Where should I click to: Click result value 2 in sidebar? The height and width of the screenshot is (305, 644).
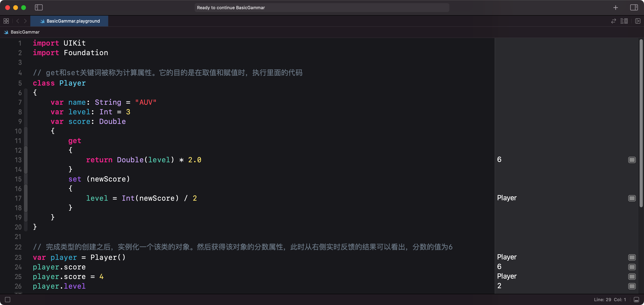[x=499, y=286]
